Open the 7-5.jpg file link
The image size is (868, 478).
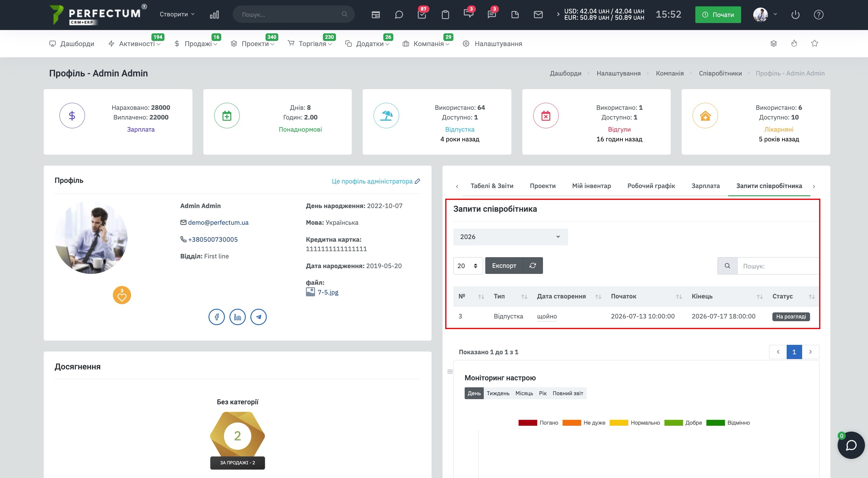coord(328,292)
